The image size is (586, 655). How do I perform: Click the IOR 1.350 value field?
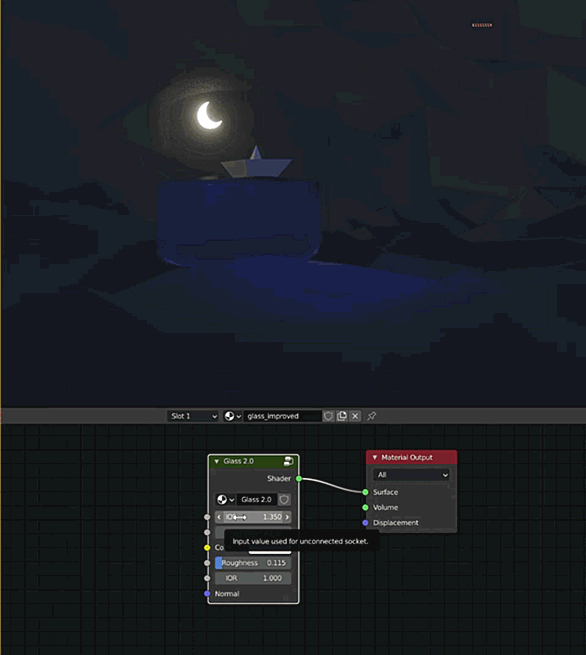click(253, 517)
